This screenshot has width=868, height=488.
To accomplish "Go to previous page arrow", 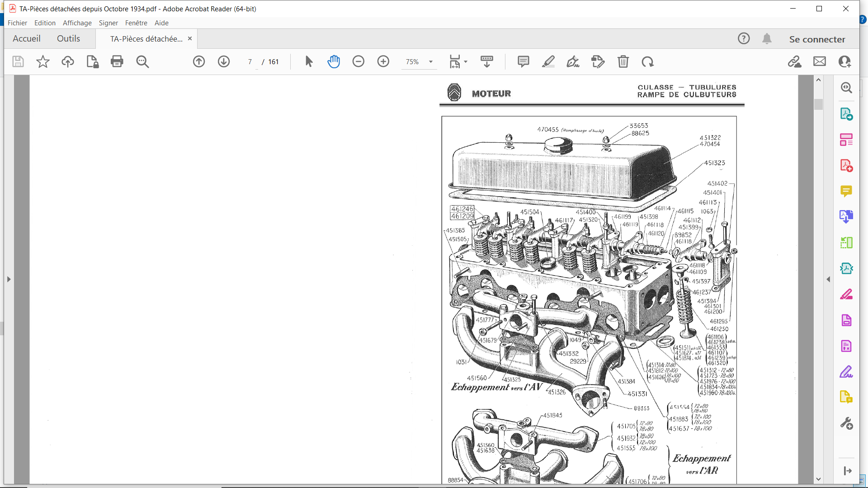I will pos(199,61).
